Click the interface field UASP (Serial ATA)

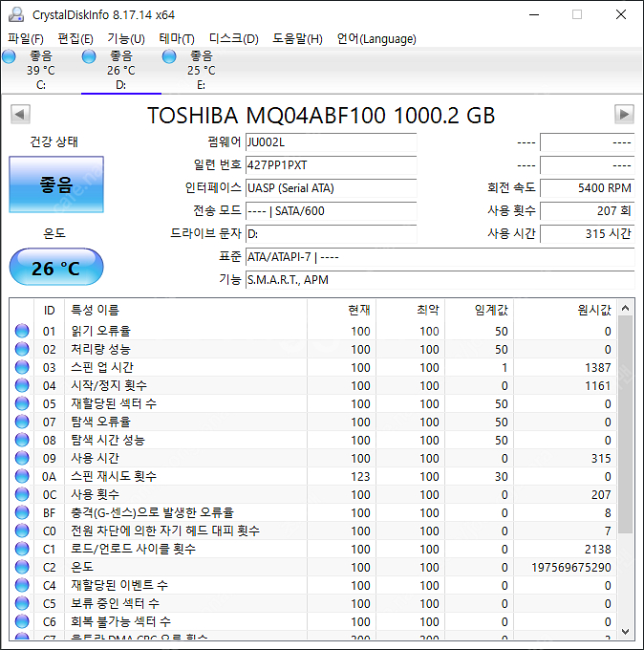click(332, 188)
